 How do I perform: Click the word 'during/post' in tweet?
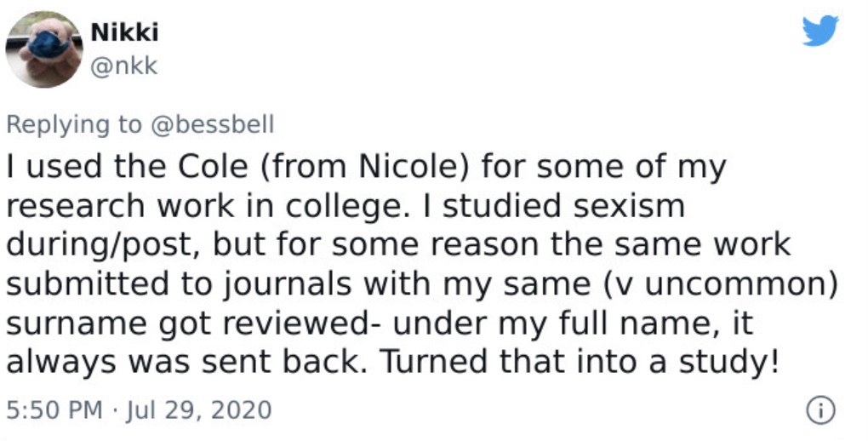click(97, 246)
